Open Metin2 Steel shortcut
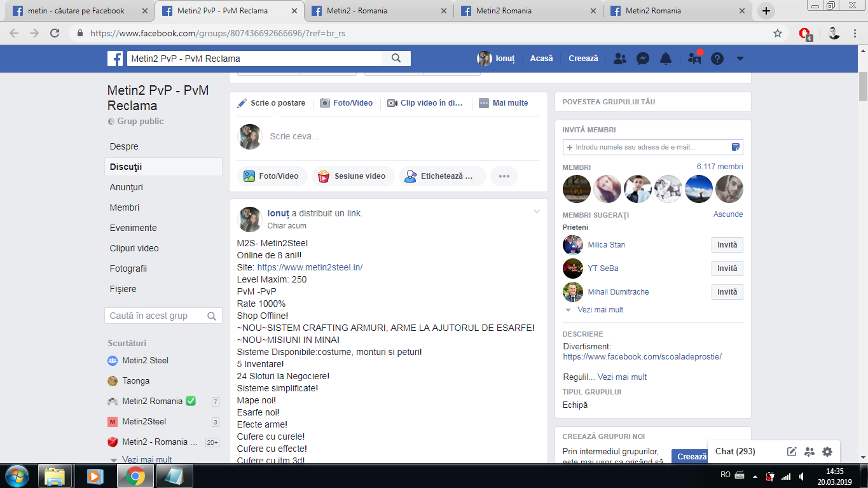 tap(145, 360)
